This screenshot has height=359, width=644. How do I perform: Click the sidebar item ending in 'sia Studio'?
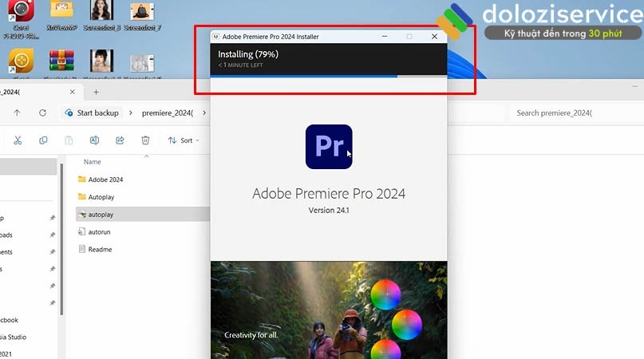click(x=13, y=337)
